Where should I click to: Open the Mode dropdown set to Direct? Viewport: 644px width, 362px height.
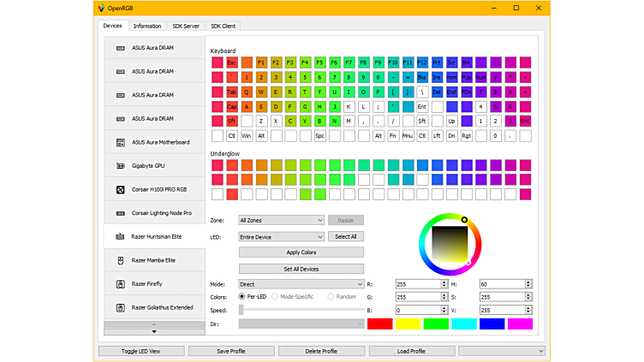[301, 283]
